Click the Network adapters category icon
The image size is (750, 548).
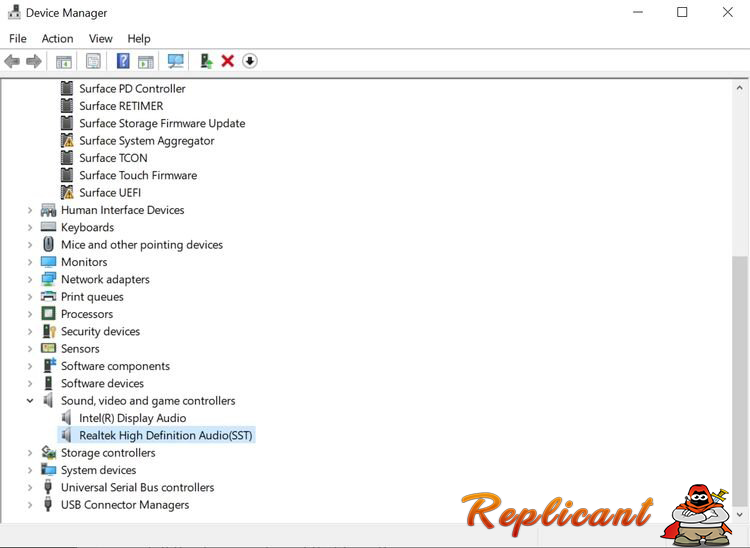tap(48, 279)
